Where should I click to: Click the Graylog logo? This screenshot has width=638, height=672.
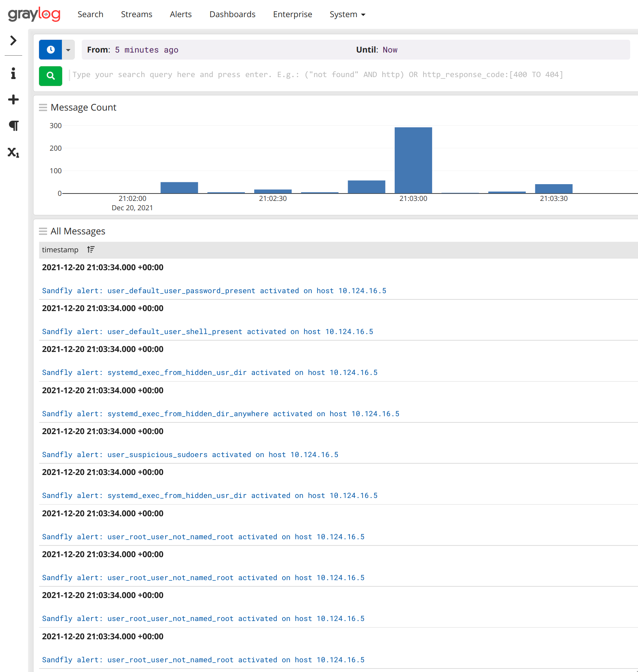tap(34, 14)
